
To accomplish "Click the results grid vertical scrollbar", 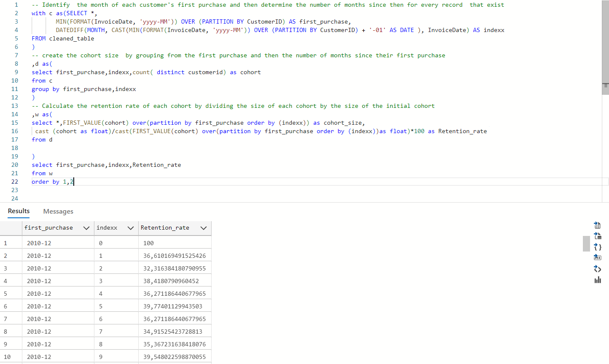I will tap(586, 244).
